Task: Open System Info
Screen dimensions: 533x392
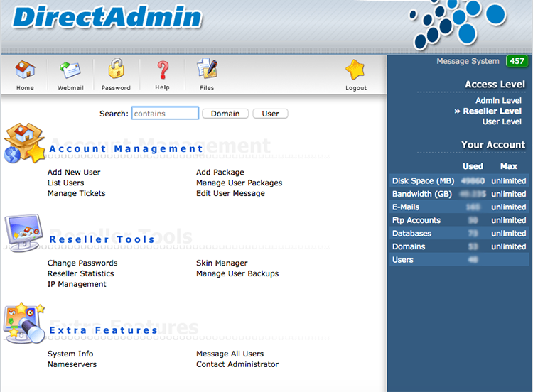Action: pos(70,354)
